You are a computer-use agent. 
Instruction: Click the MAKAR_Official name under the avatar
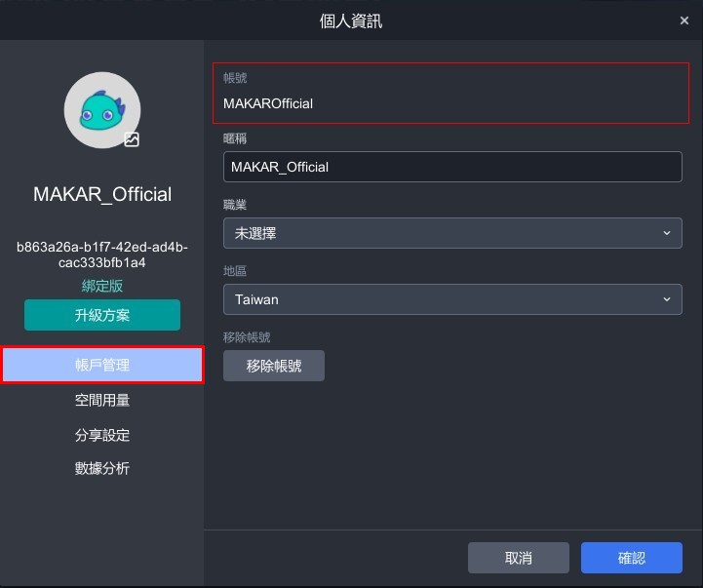click(x=102, y=194)
